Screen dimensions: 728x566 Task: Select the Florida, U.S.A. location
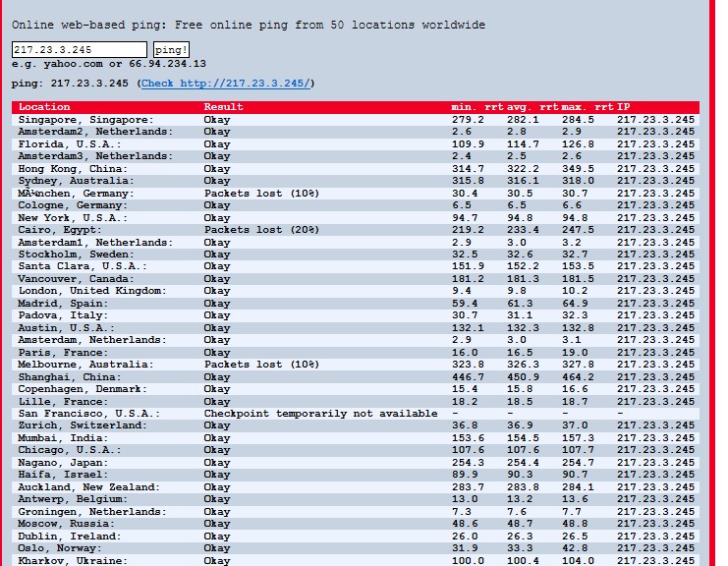(70, 144)
